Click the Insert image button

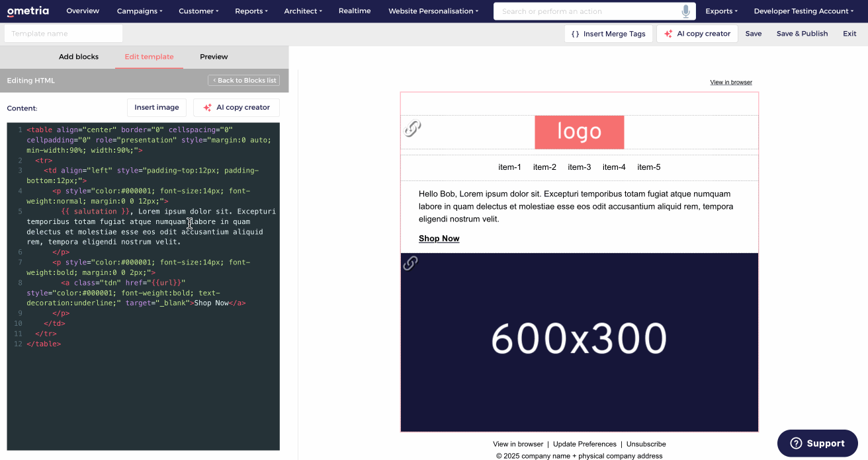[157, 108]
